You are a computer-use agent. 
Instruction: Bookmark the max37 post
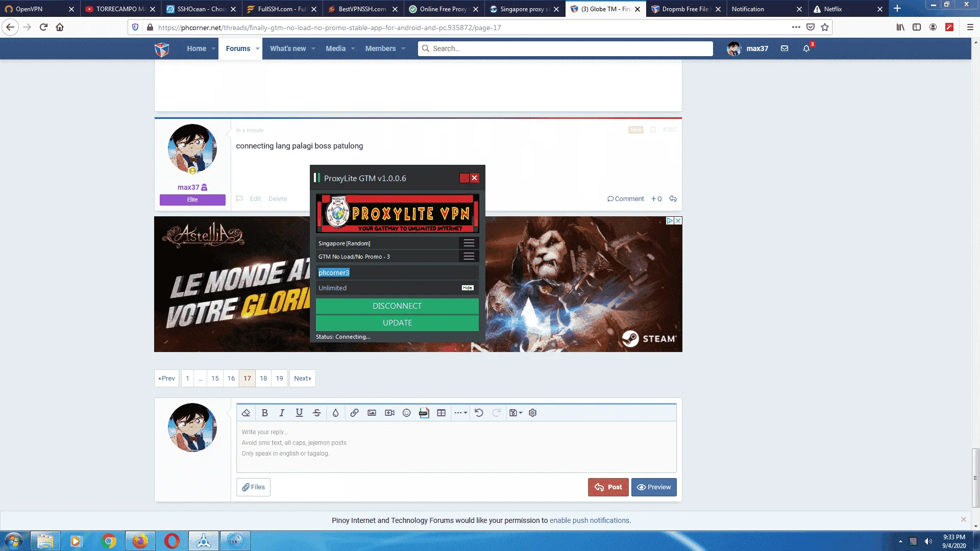(653, 130)
